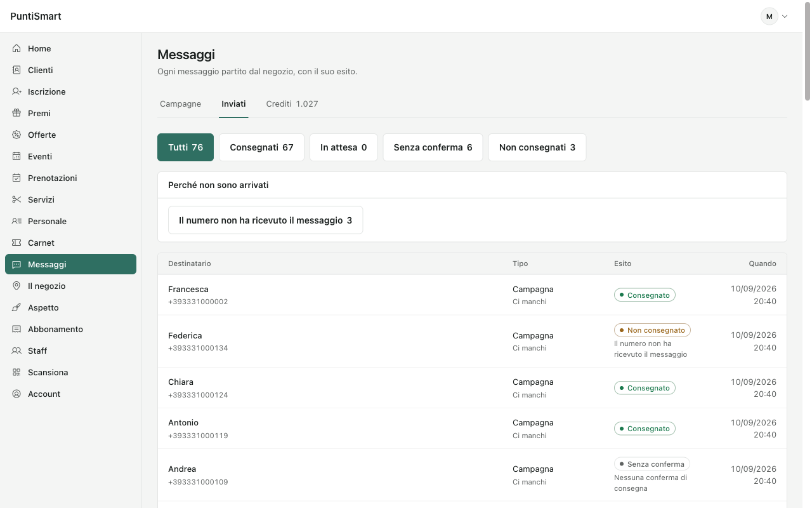812x508 pixels.
Task: Filter by Senza conferma 6
Action: click(433, 147)
